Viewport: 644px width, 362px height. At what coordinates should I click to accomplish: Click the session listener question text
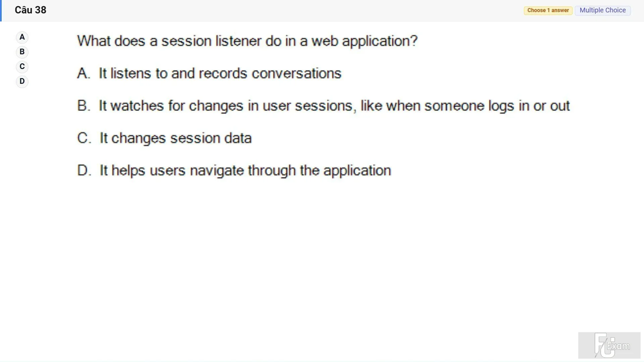pos(247,41)
